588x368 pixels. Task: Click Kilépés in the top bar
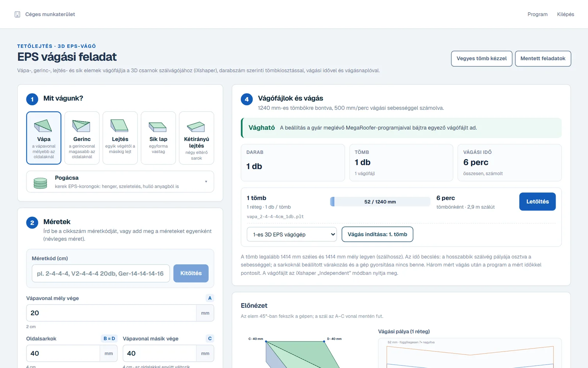point(565,14)
